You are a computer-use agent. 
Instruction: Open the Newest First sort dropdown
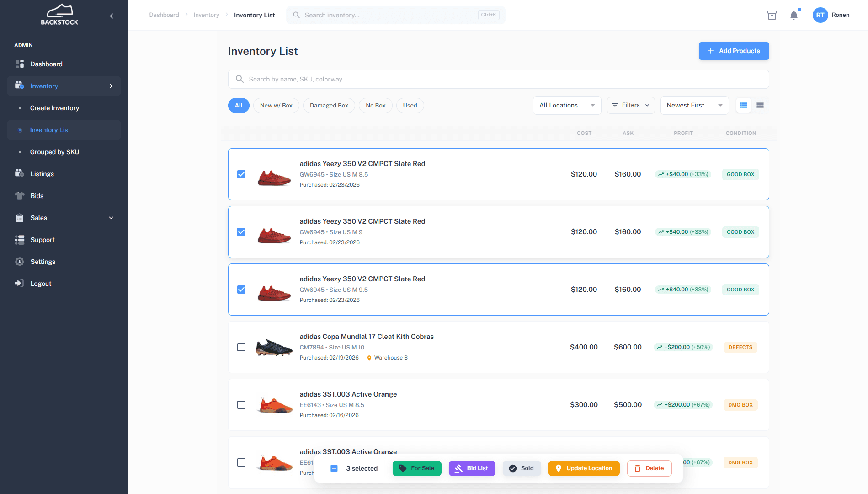coord(694,105)
